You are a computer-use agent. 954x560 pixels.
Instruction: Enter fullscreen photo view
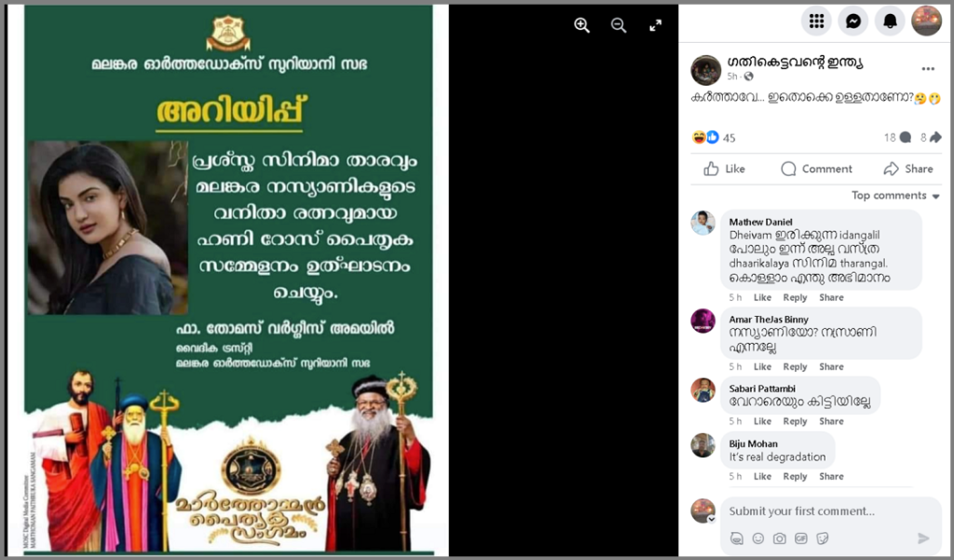click(x=655, y=25)
